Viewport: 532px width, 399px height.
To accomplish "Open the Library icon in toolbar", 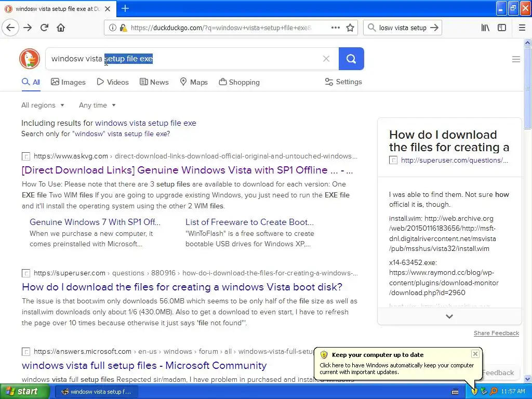I will point(485,28).
